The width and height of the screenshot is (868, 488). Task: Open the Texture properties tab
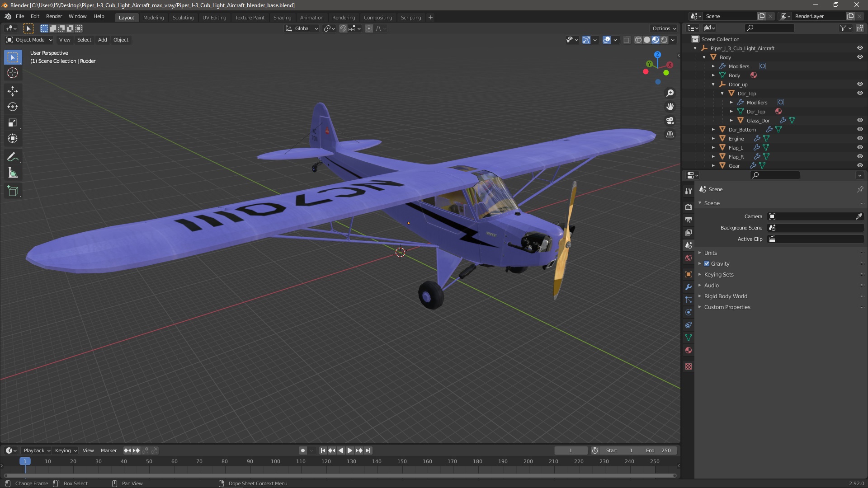tap(689, 366)
